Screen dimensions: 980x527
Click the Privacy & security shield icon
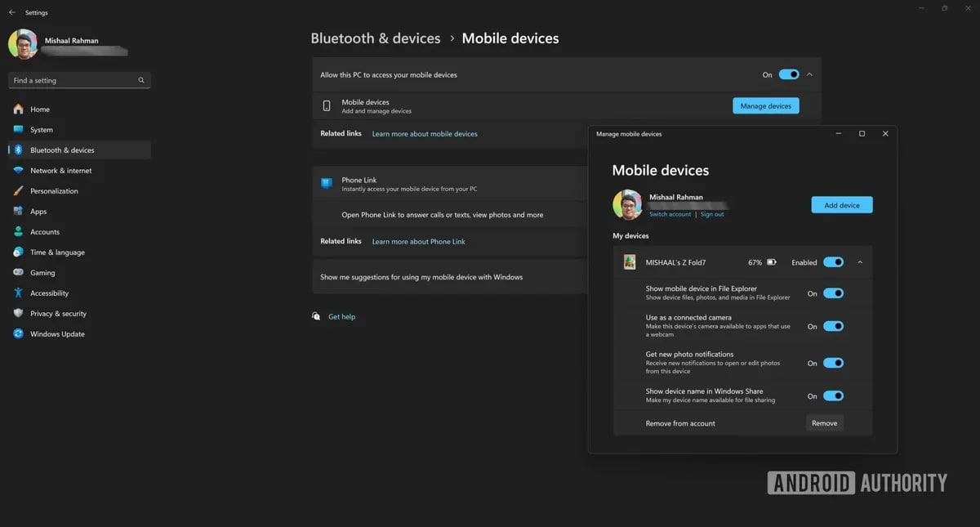(x=18, y=314)
